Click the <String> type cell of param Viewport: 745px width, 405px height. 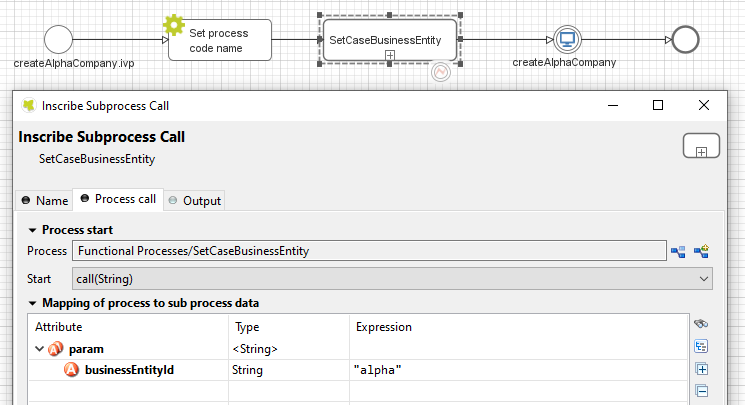(289, 349)
